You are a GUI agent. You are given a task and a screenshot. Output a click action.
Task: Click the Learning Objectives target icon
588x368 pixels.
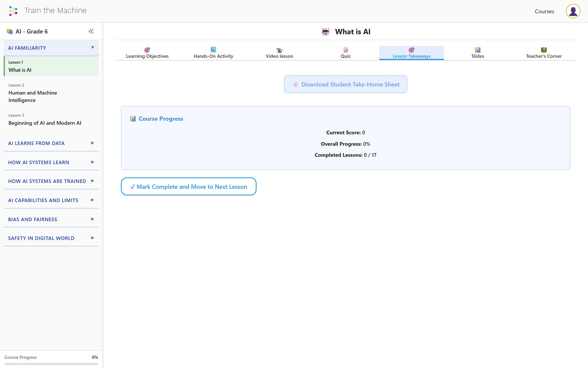pyautogui.click(x=147, y=50)
